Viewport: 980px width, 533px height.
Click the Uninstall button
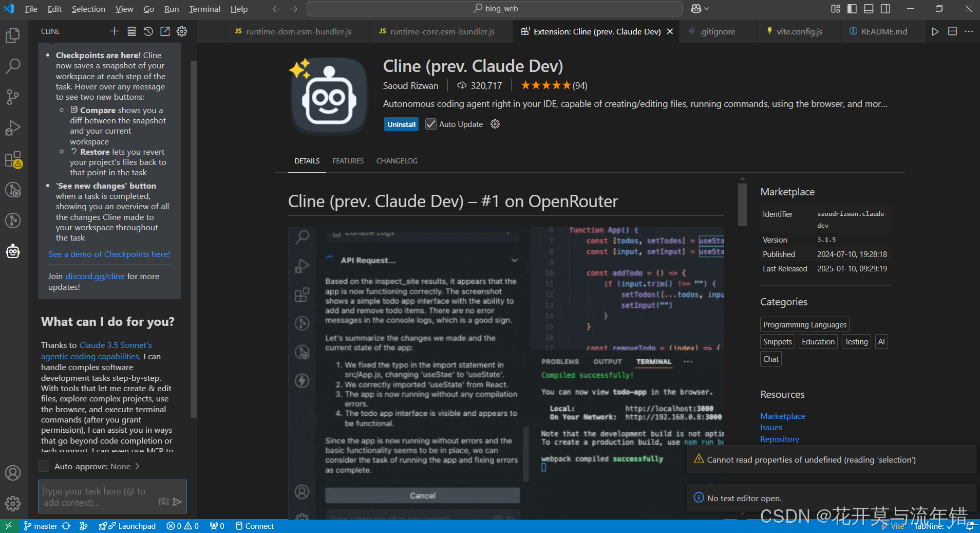click(x=401, y=124)
